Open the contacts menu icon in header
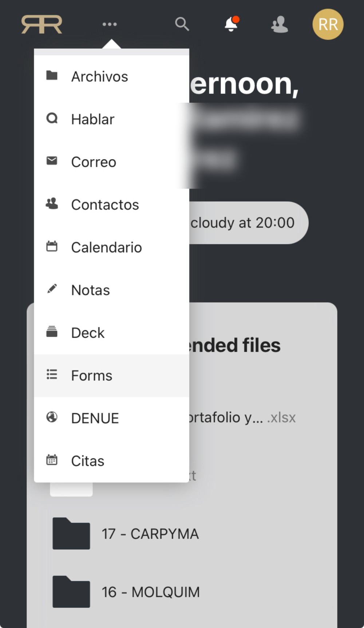The image size is (364, 628). point(280,24)
